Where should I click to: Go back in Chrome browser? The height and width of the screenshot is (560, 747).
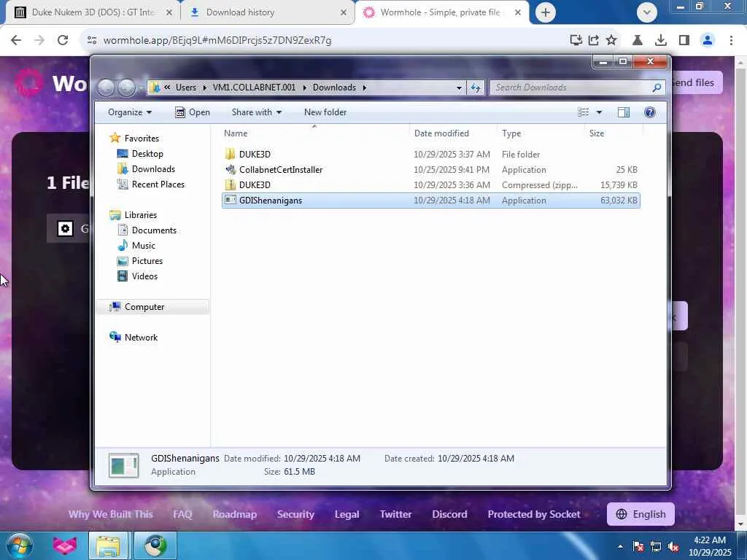(x=16, y=40)
